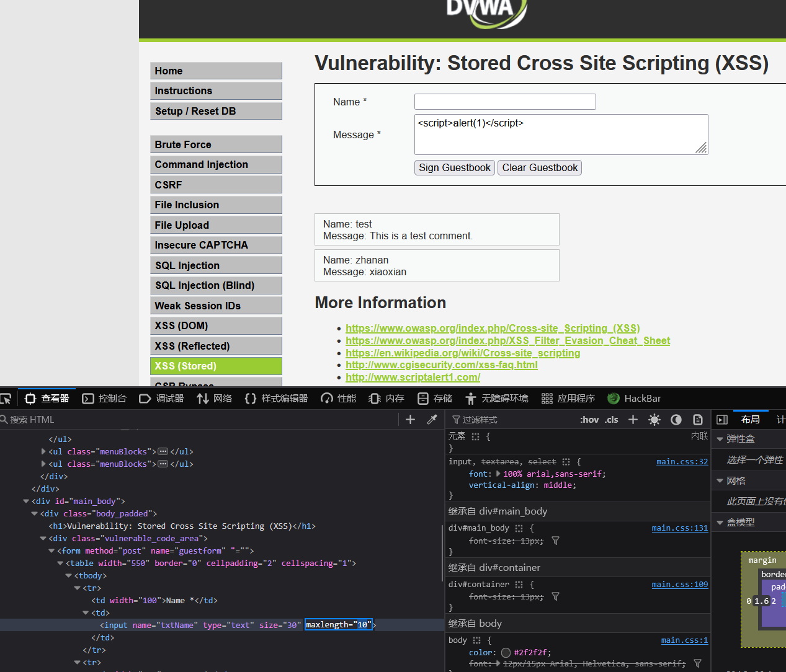Toggle light color scheme simulation sun icon

(654, 420)
